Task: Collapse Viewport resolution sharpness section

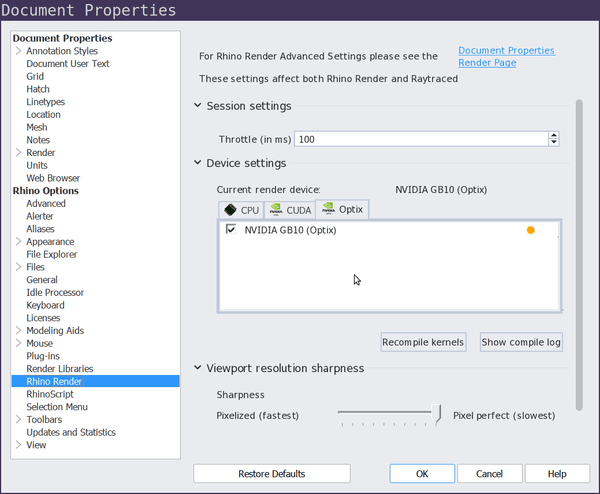Action: (197, 368)
